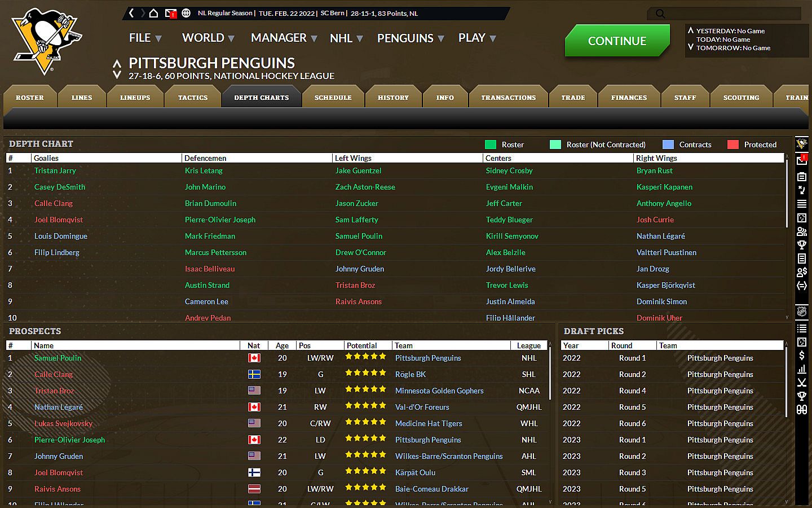Screen dimensions: 812x508
Task: Open the sidebar bar chart statistics icon
Action: click(x=802, y=369)
